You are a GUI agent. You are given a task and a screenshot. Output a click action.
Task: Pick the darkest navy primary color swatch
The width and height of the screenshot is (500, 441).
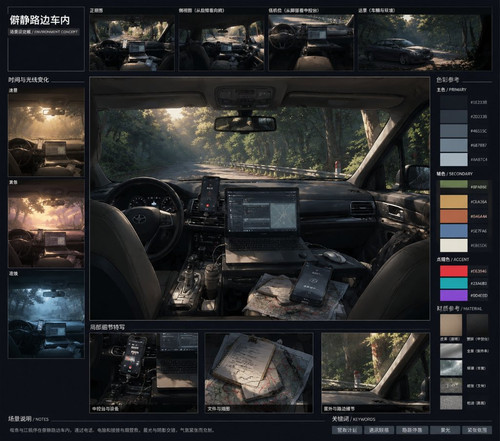click(454, 102)
